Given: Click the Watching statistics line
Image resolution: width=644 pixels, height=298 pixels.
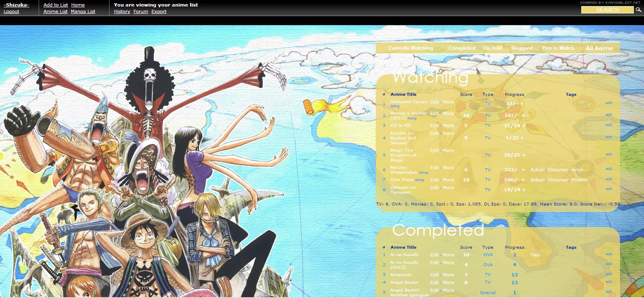Looking at the screenshot, I should 498,204.
